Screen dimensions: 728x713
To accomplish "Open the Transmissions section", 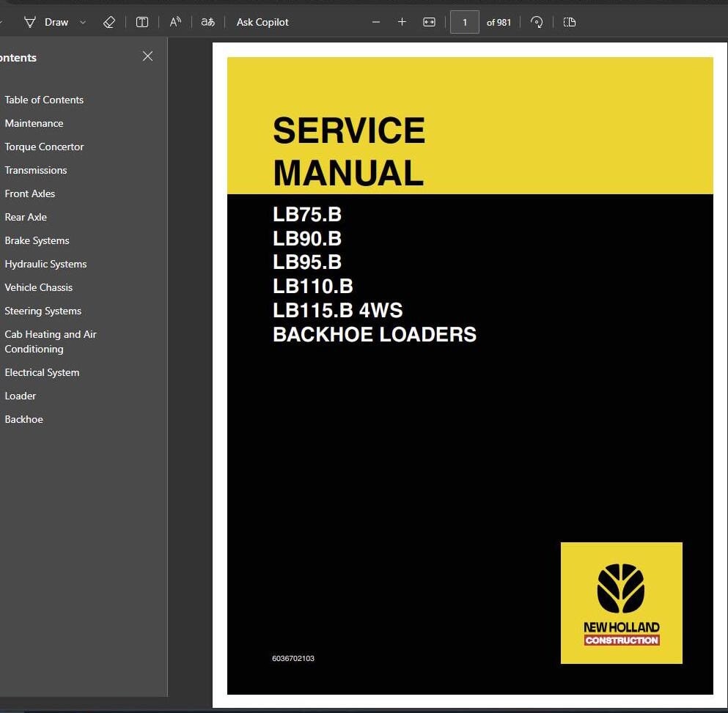I will [36, 170].
